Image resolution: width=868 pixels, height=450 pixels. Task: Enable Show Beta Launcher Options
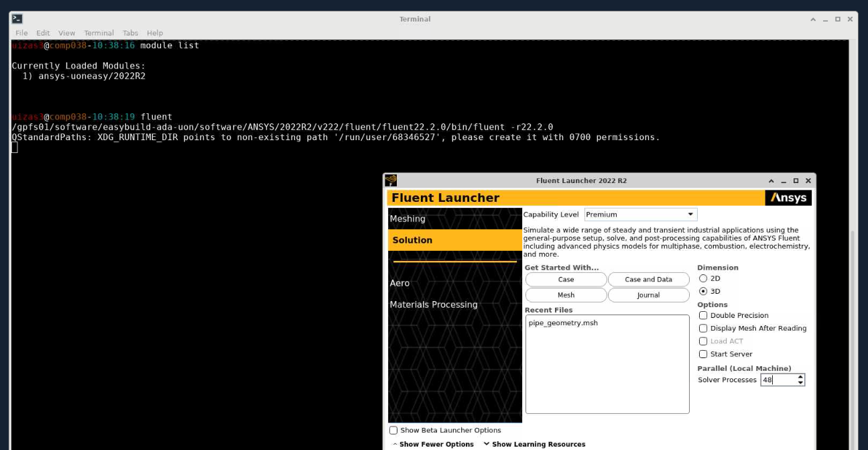tap(393, 431)
